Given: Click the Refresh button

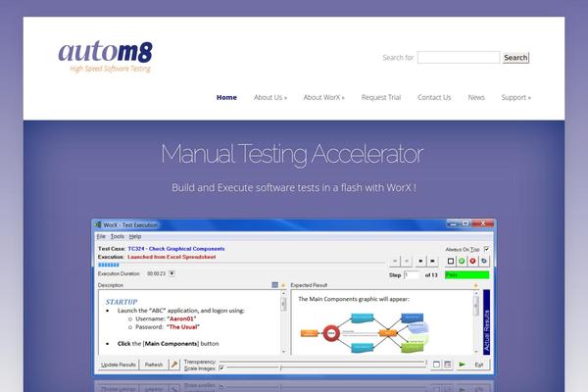Looking at the screenshot, I should [x=154, y=365].
